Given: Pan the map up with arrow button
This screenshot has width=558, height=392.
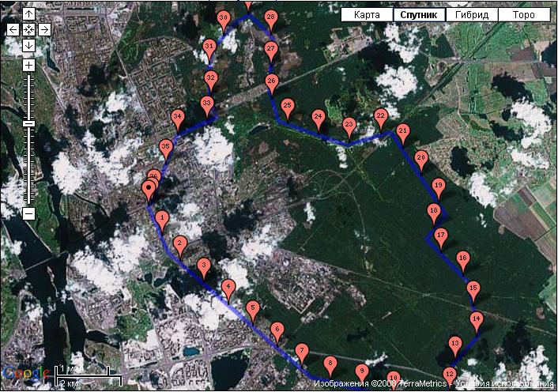Looking at the screenshot, I should point(28,14).
